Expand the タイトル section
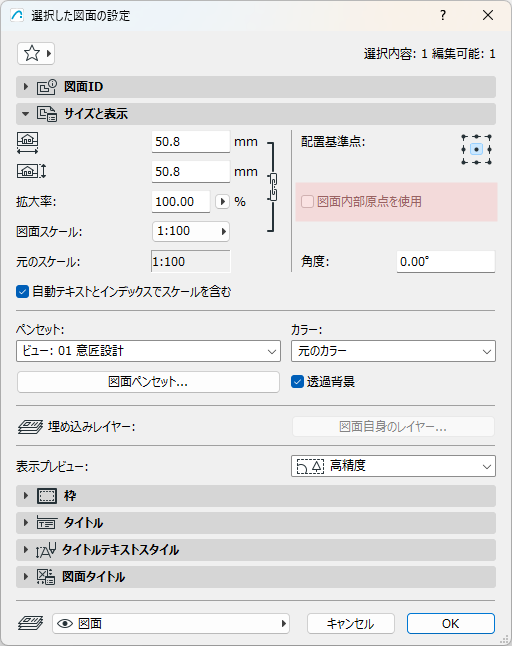Image resolution: width=512 pixels, height=646 pixels. click(26, 523)
